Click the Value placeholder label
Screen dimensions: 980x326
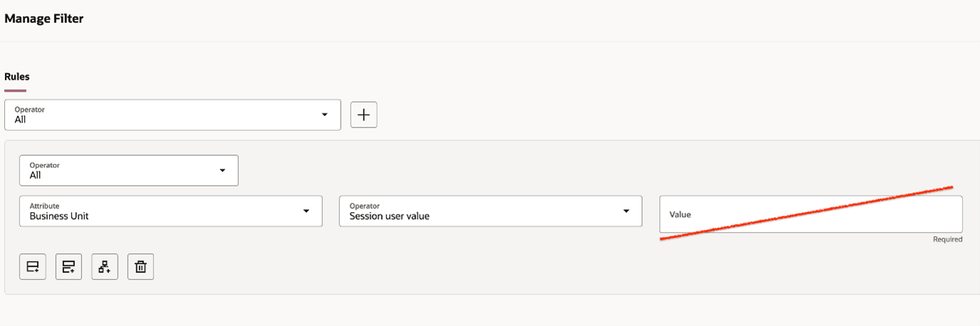click(680, 214)
